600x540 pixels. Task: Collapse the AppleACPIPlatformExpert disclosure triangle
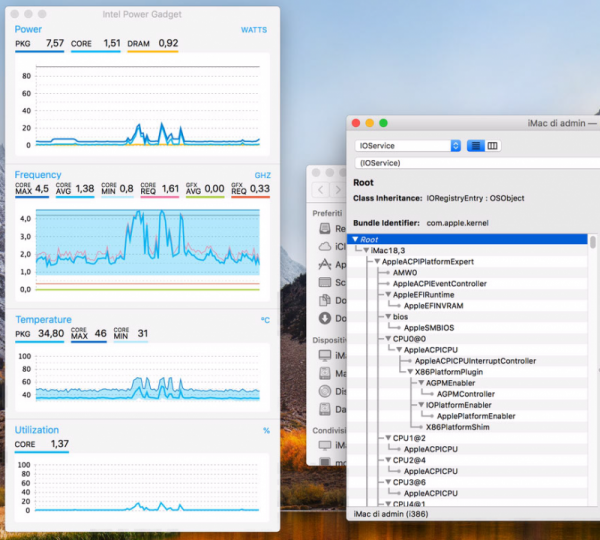tap(378, 261)
